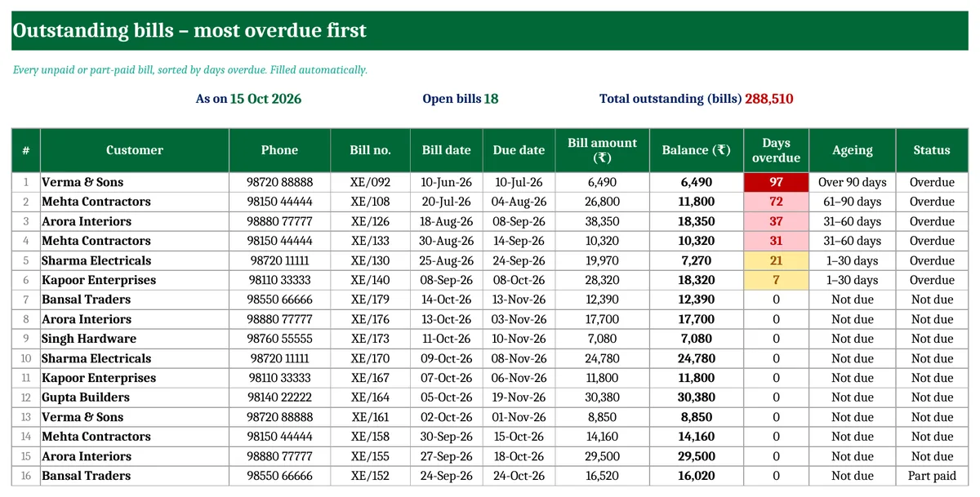Select the subtitle about unpaid or part-paid bills
980x497 pixels.
190,70
